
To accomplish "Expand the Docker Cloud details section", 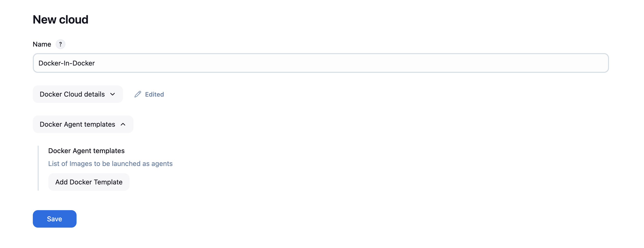I will [78, 94].
